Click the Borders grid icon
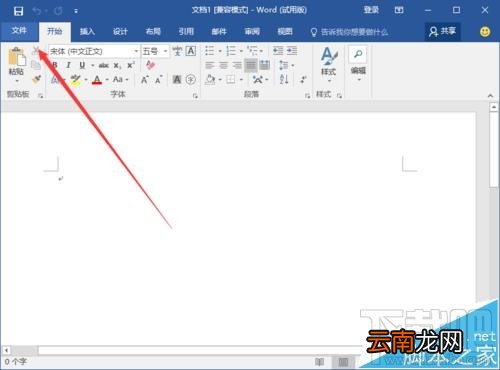This screenshot has width=500, height=370. pos(231,80)
